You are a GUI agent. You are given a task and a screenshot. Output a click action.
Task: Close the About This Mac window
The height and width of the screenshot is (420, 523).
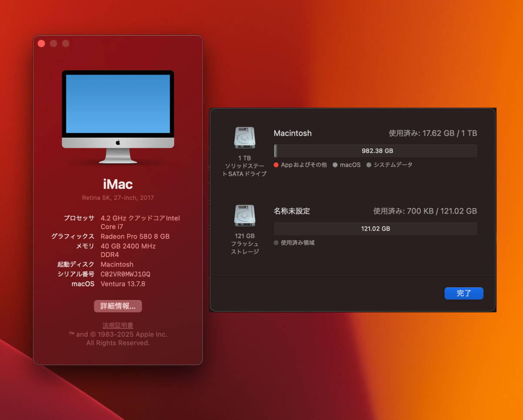pyautogui.click(x=41, y=43)
